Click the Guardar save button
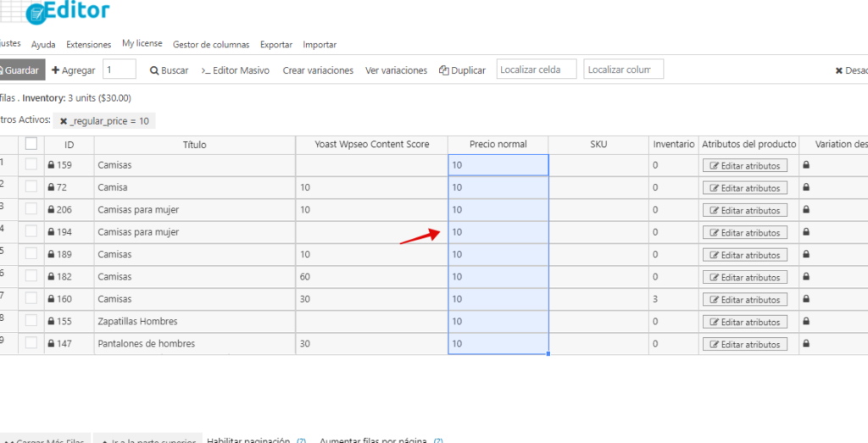Viewport: 868px width, 443px height. (21, 70)
